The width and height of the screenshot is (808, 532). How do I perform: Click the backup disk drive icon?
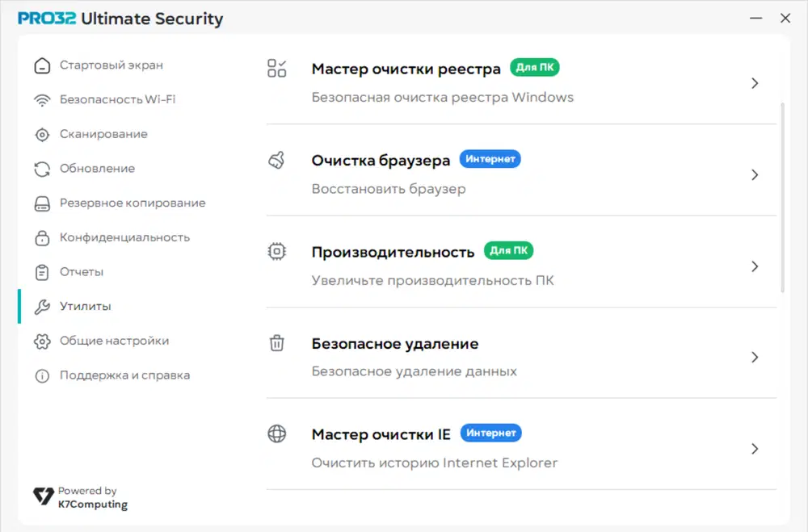click(42, 203)
